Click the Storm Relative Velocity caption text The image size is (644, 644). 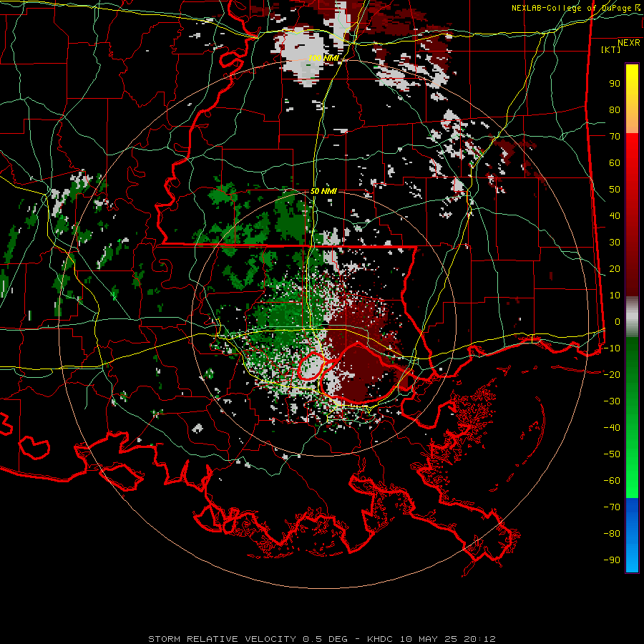tap(322, 639)
